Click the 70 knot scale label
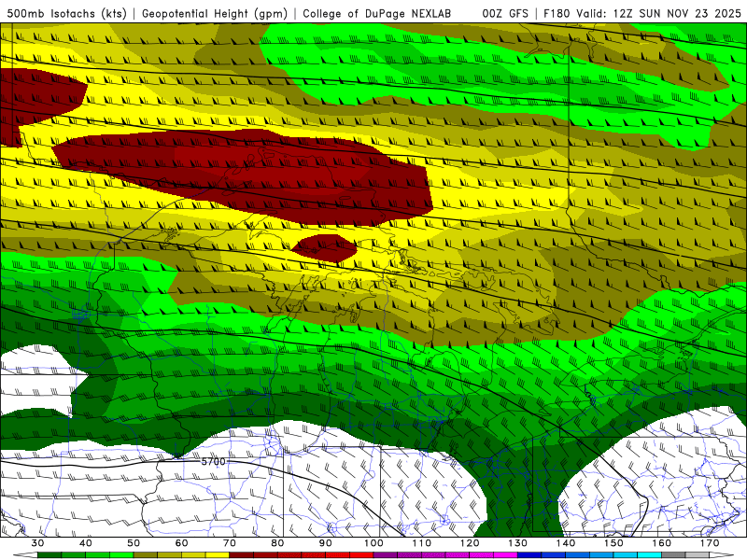The height and width of the screenshot is (560, 747). point(230,543)
